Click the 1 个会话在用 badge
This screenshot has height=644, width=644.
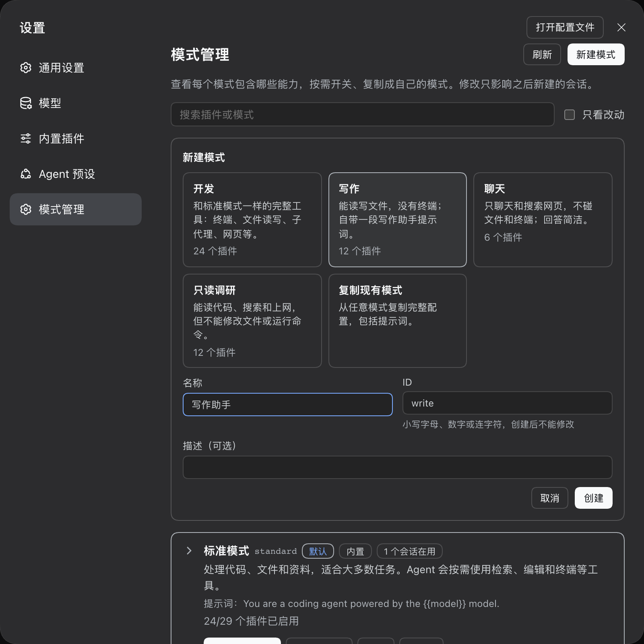tap(410, 551)
